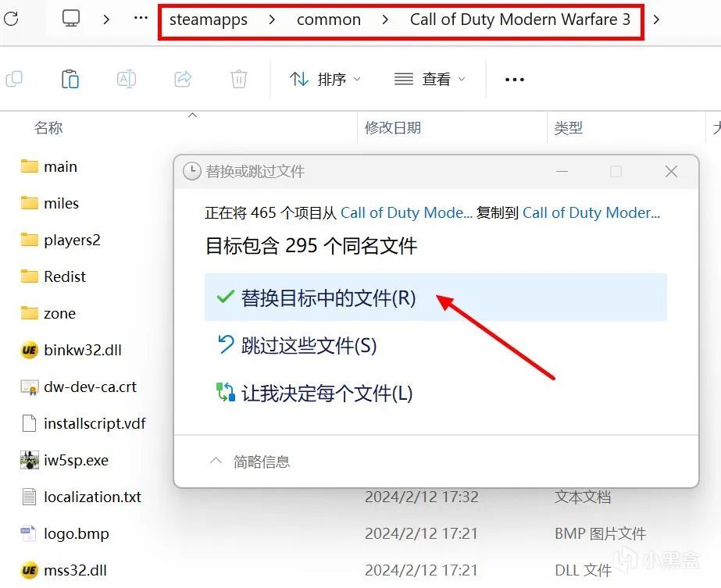The image size is (721, 588).
Task: Select the zone folder
Action: point(59,314)
